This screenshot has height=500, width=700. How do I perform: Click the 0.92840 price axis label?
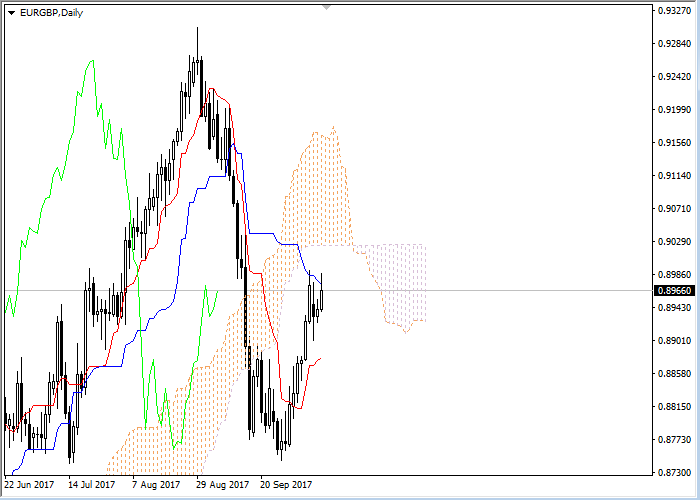(674, 44)
